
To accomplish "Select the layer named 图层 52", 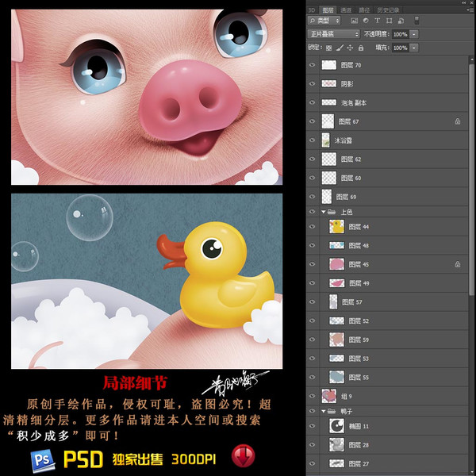I will point(387,321).
